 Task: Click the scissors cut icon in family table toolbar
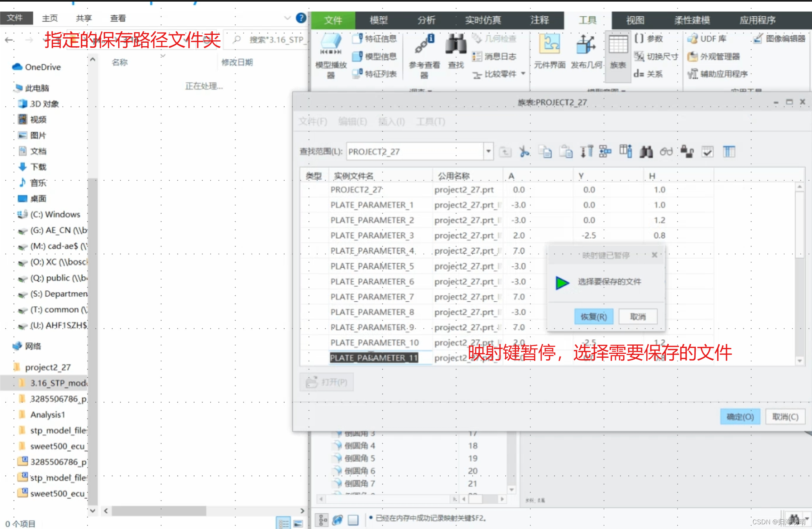pyautogui.click(x=524, y=152)
